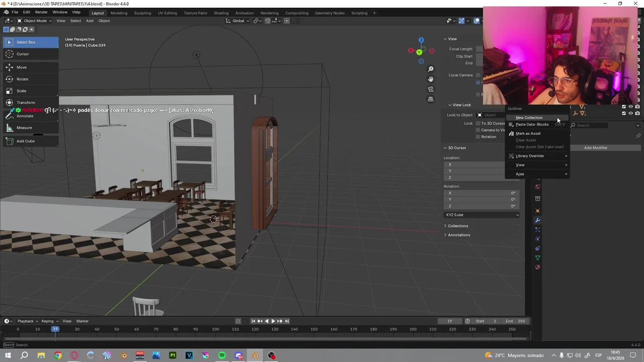Activate the Cursor tool
Viewport: 644px width, 362px height.
31,54
